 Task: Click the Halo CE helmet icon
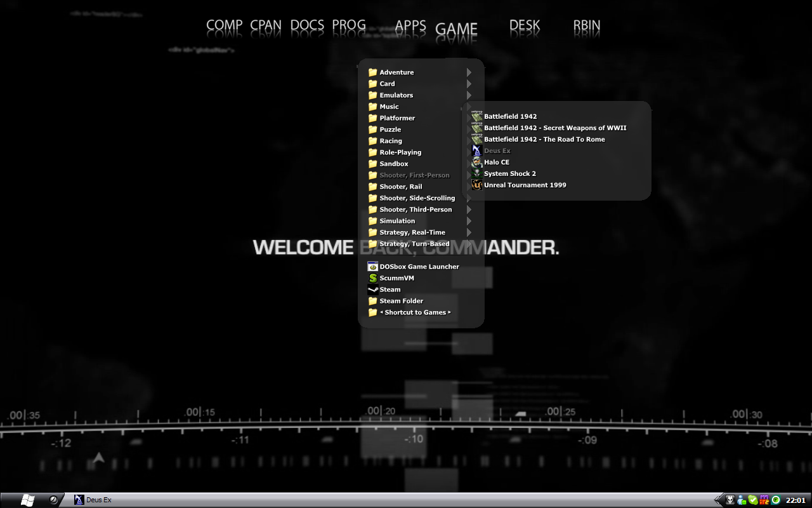[x=477, y=163]
